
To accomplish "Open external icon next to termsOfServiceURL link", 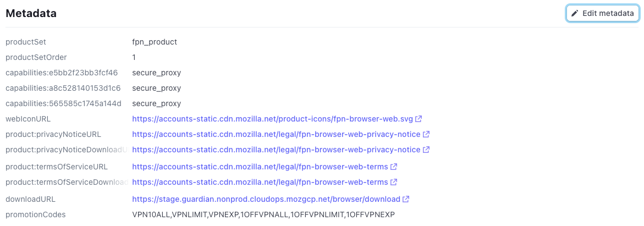I will (394, 167).
